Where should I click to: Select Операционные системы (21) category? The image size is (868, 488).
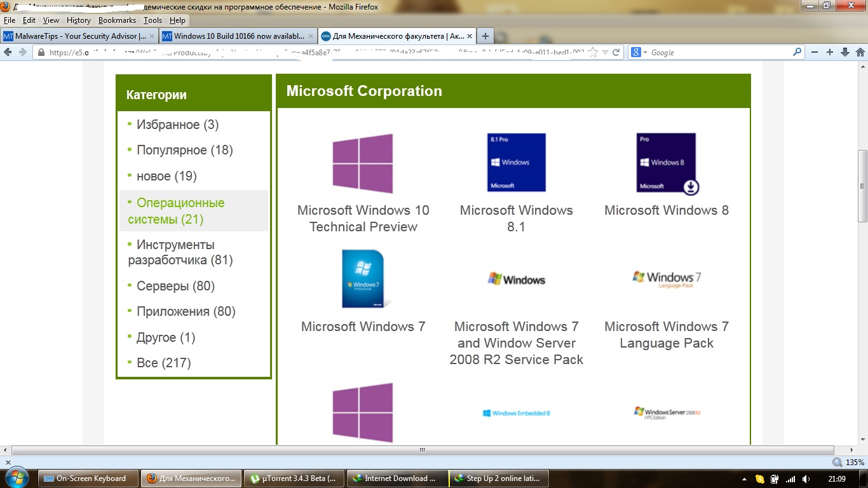point(194,211)
